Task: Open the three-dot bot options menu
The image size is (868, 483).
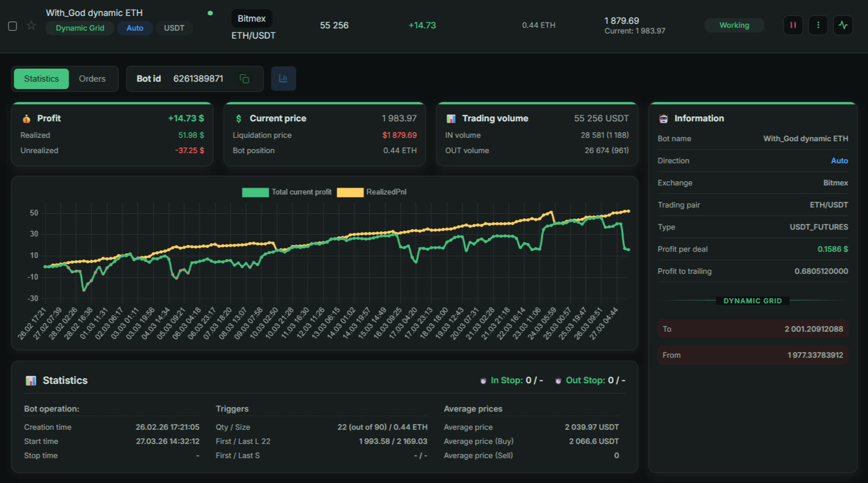Action: click(x=818, y=25)
